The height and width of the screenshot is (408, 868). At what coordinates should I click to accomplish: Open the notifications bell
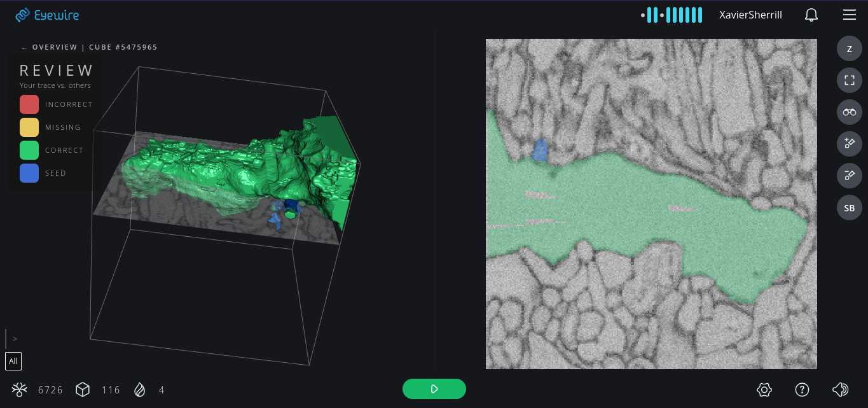coord(811,15)
